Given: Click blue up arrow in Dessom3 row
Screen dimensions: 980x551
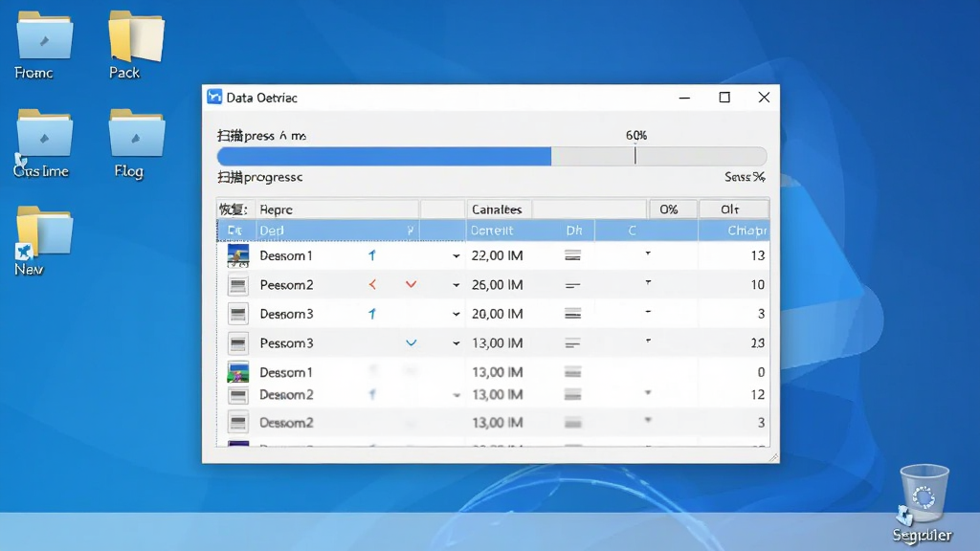Looking at the screenshot, I should (372, 314).
